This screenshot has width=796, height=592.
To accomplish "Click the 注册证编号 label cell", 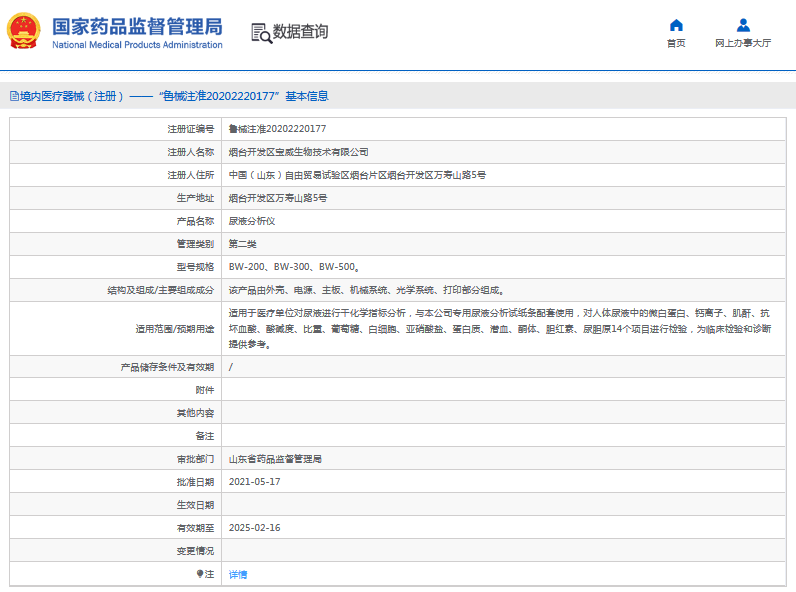I will point(115,129).
